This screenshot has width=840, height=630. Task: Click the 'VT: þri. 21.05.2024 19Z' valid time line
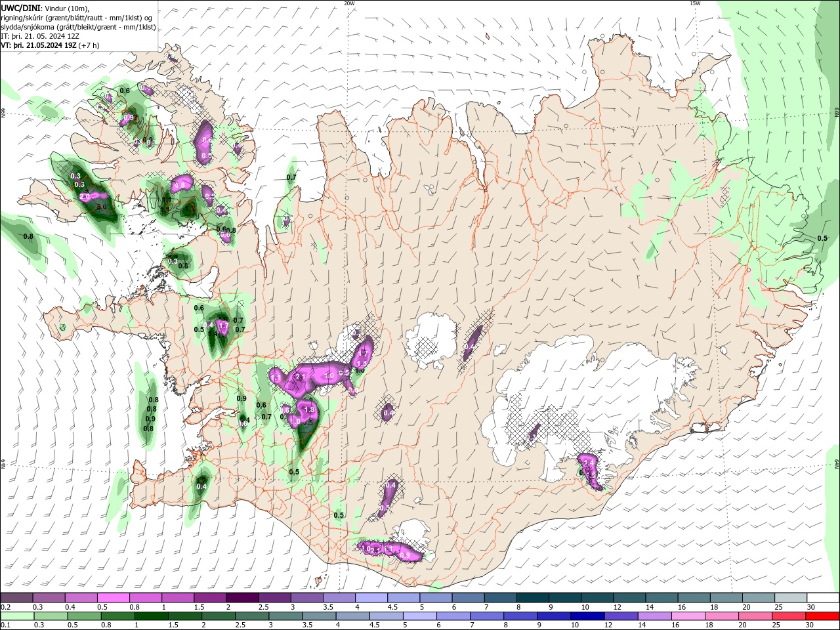pyautogui.click(x=51, y=45)
